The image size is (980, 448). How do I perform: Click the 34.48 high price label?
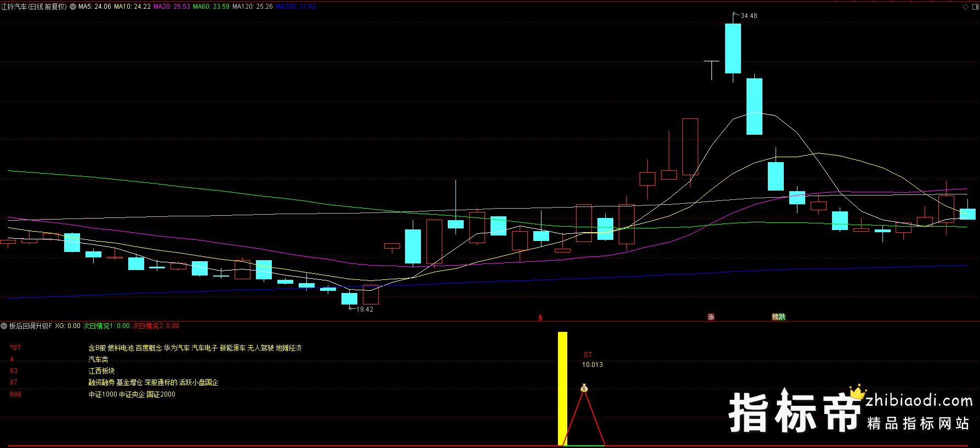click(749, 16)
